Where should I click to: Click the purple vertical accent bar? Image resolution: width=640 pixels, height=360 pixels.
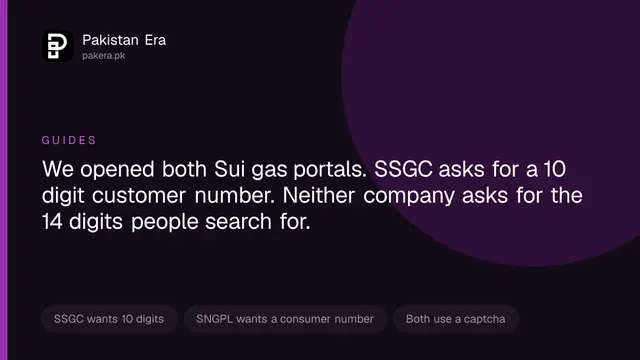(x=4, y=180)
